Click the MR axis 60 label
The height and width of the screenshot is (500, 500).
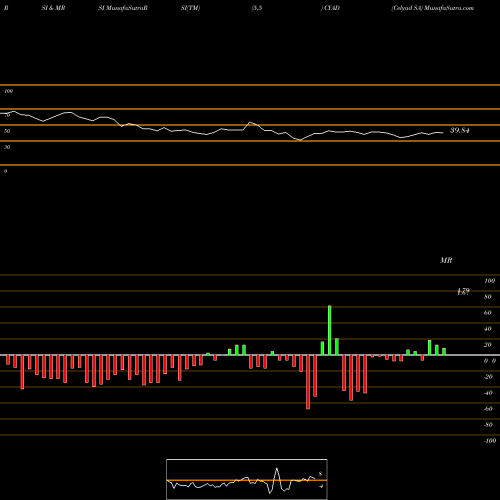487,313
